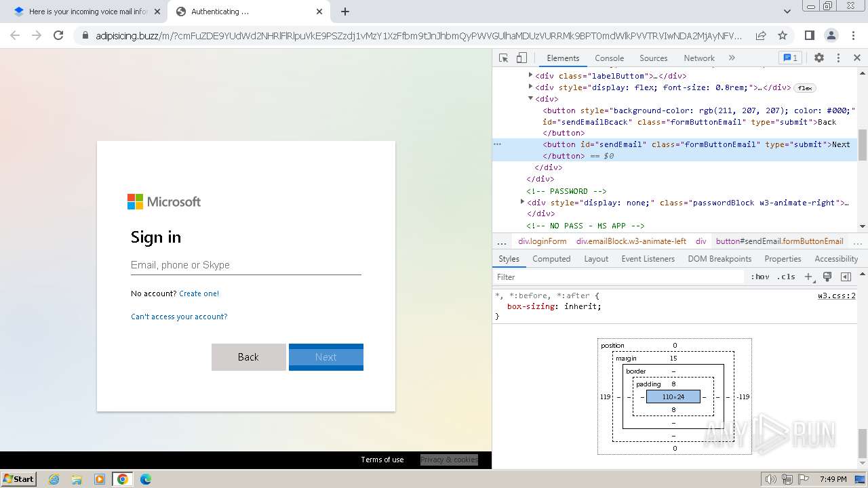The width and height of the screenshot is (868, 488).
Task: Click the Email, phone or Skype field
Action: click(245, 265)
